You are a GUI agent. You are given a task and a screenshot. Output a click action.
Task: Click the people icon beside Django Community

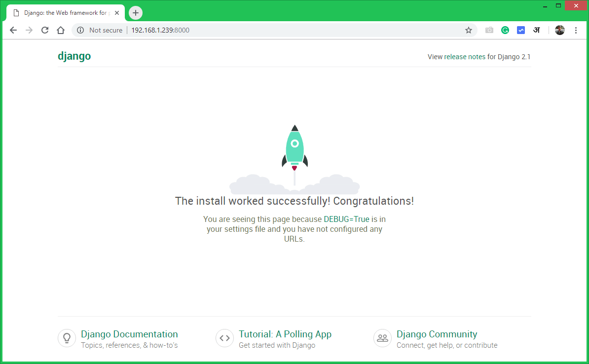[382, 338]
